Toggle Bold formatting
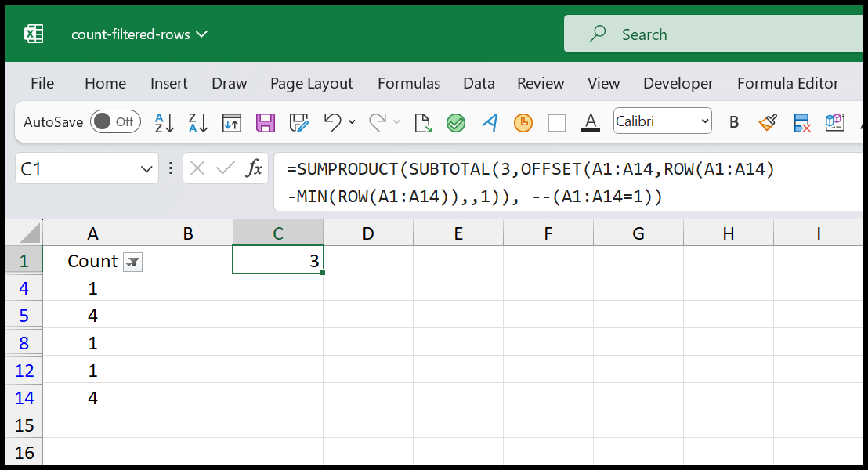Viewport: 868px width, 470px height. (x=734, y=122)
